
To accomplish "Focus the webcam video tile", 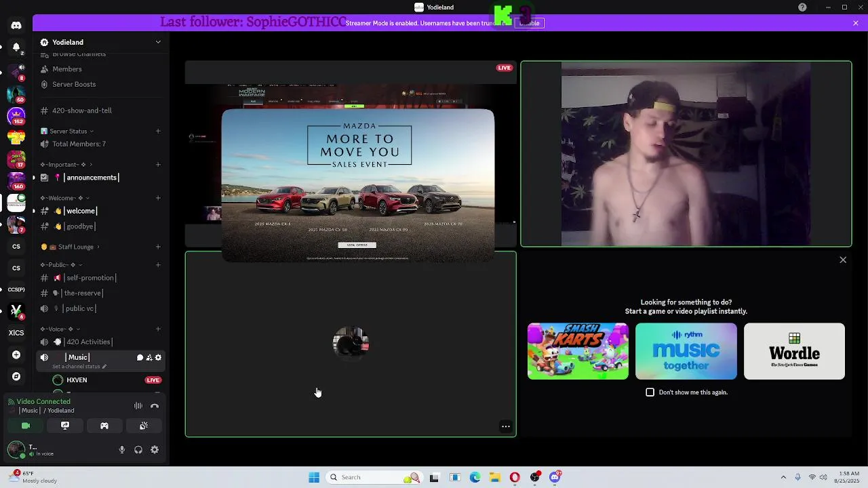I will (686, 154).
